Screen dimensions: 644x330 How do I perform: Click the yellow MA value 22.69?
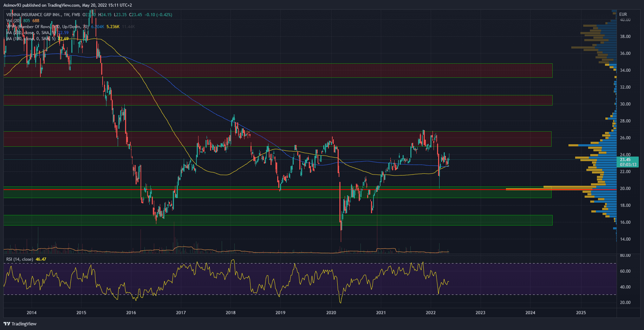pyautogui.click(x=64, y=39)
